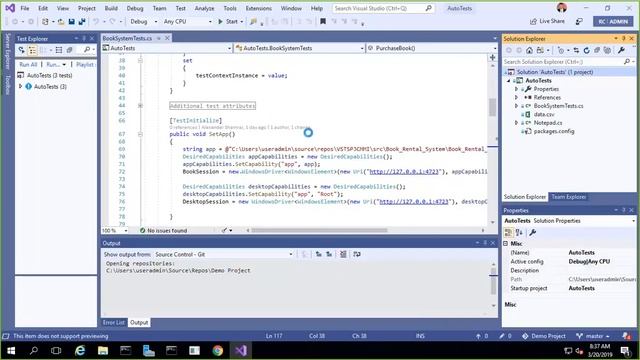The height and width of the screenshot is (360, 640).
Task: Expand the AutoTests (3) node in Test Explorer
Action: click(20, 87)
